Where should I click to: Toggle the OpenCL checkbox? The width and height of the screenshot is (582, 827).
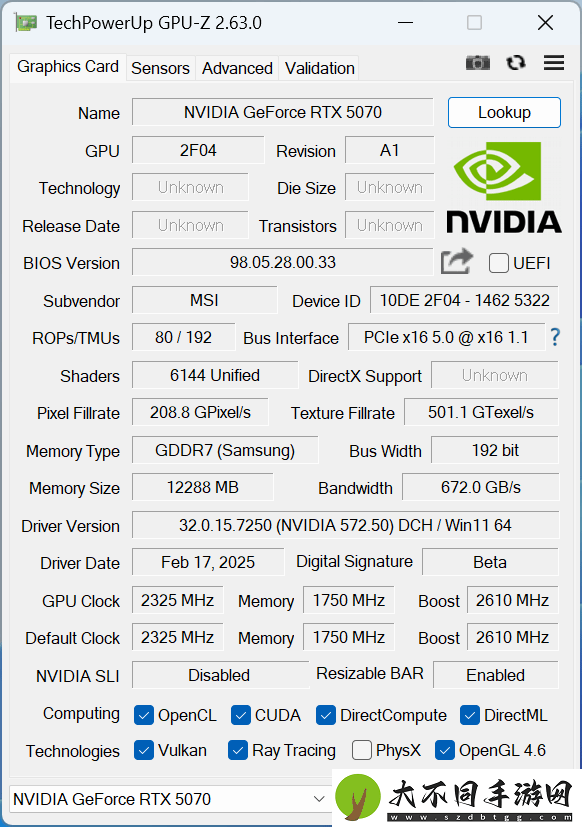(x=144, y=715)
